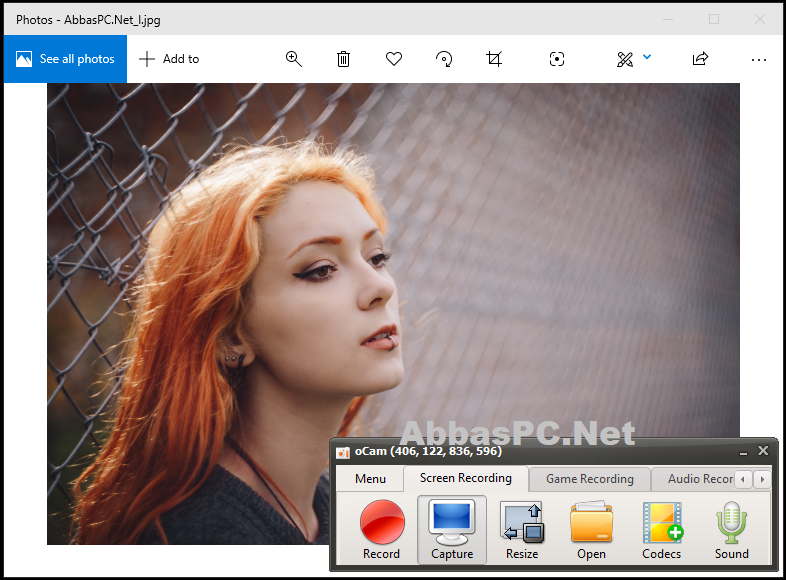The image size is (786, 580).
Task: Mark photo as favorite with heart icon
Action: (394, 59)
